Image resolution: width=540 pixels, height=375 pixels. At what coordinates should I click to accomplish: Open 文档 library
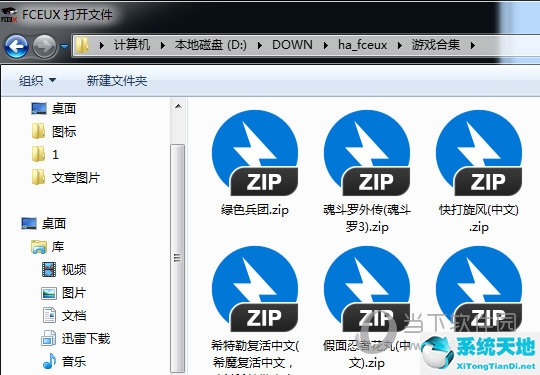tap(74, 316)
